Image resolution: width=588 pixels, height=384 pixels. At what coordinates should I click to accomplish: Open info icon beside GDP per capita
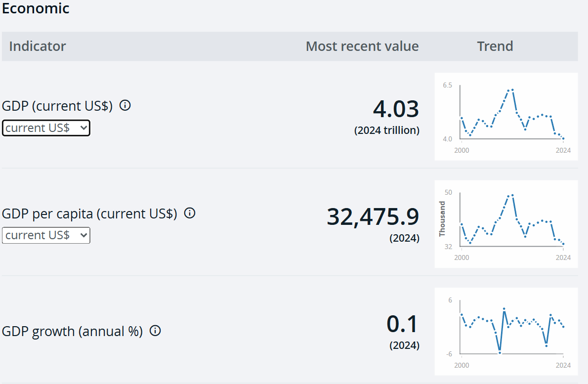point(190,213)
